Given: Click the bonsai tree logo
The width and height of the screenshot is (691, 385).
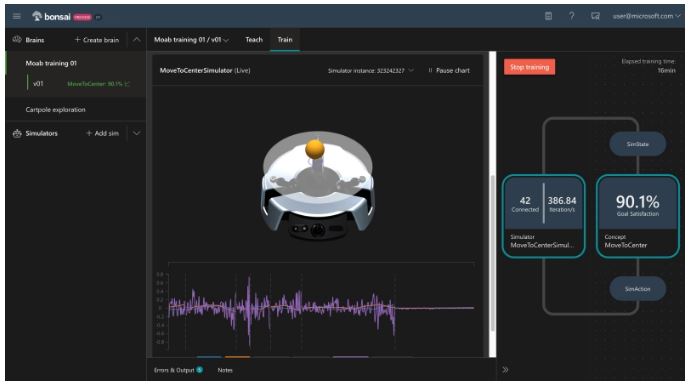Looking at the screenshot, I should 37,16.
